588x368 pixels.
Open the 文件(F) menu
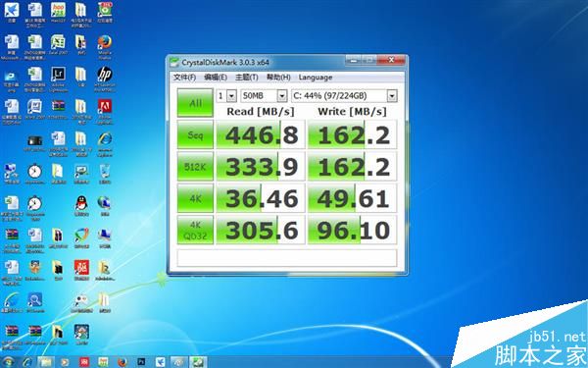pyautogui.click(x=184, y=78)
